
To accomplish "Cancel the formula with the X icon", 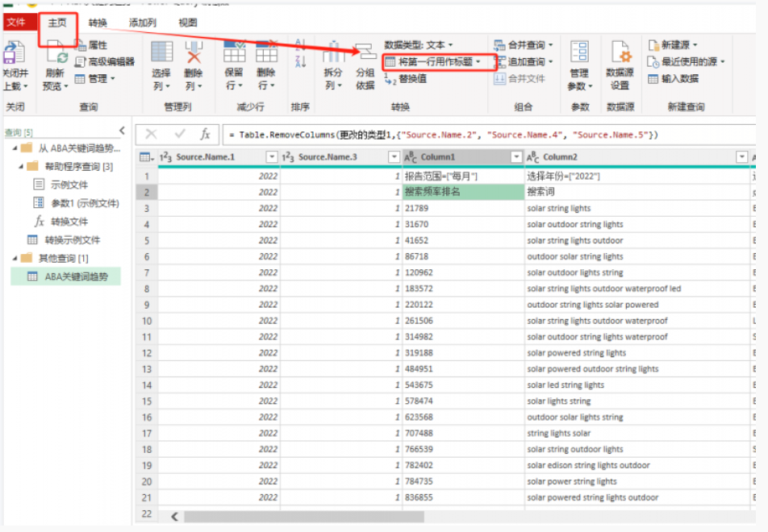I will click(x=152, y=134).
